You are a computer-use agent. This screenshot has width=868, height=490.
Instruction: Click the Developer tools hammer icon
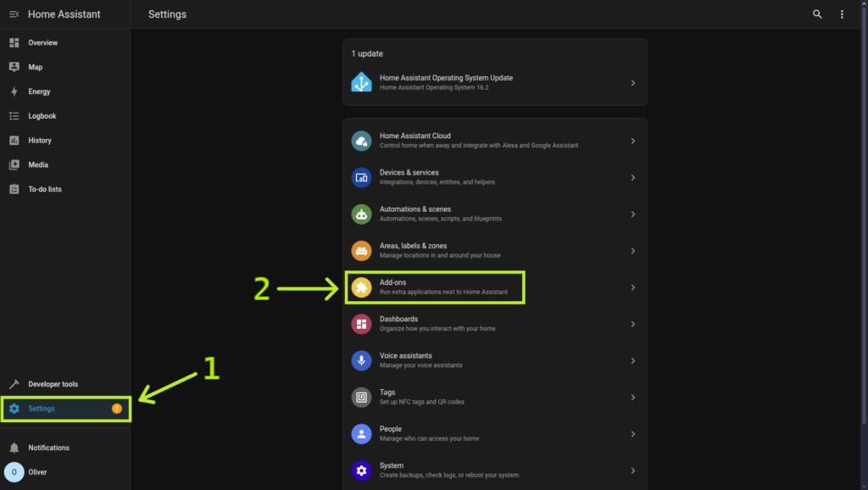click(14, 384)
